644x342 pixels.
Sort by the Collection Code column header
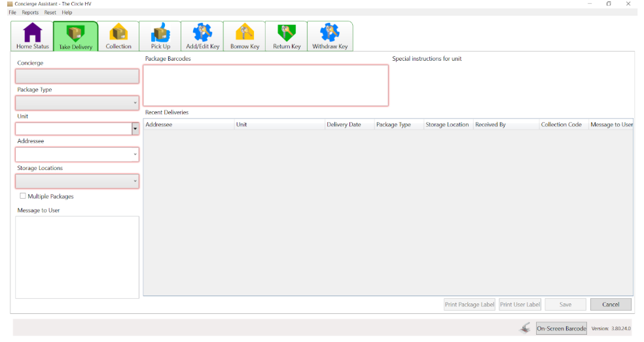[x=564, y=124]
